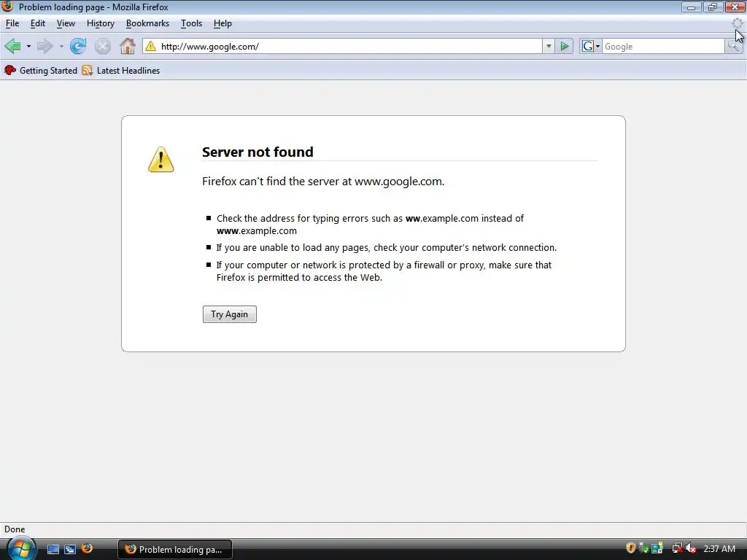Screen dimensions: 747x560
Task: Open the File menu
Action: (x=12, y=23)
